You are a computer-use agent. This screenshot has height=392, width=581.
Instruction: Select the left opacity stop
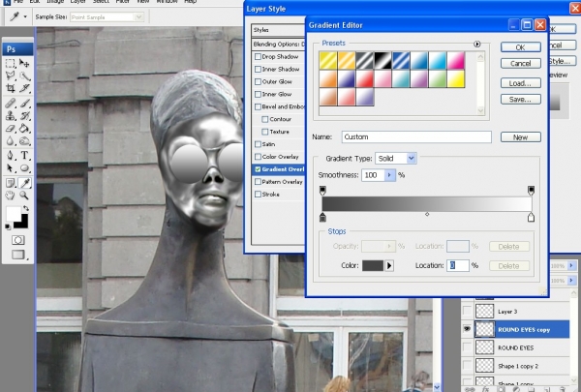click(x=322, y=191)
